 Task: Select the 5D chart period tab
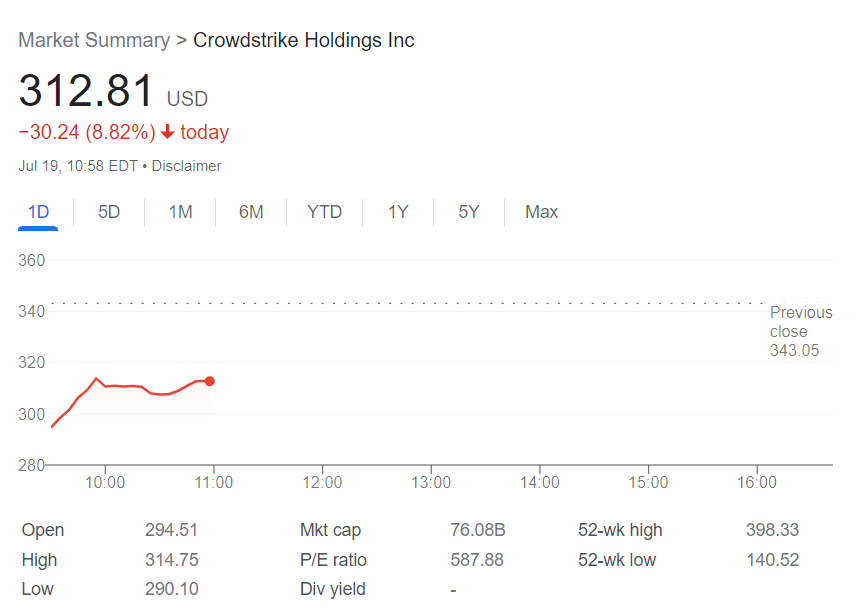pos(109,212)
